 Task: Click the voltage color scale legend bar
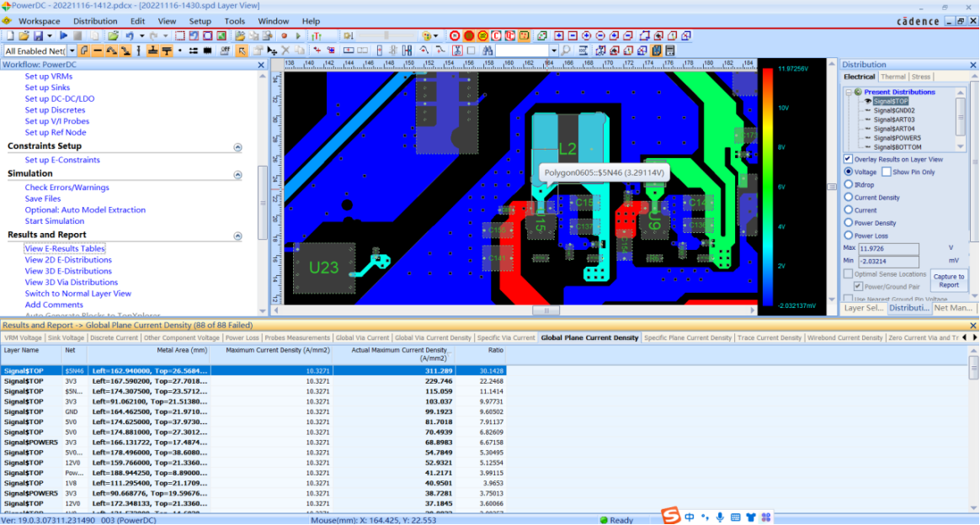point(768,187)
